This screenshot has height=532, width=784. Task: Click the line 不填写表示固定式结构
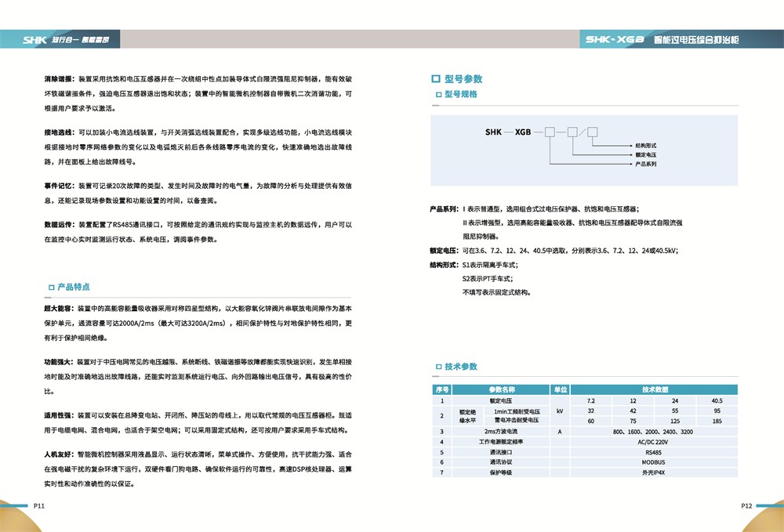click(496, 292)
